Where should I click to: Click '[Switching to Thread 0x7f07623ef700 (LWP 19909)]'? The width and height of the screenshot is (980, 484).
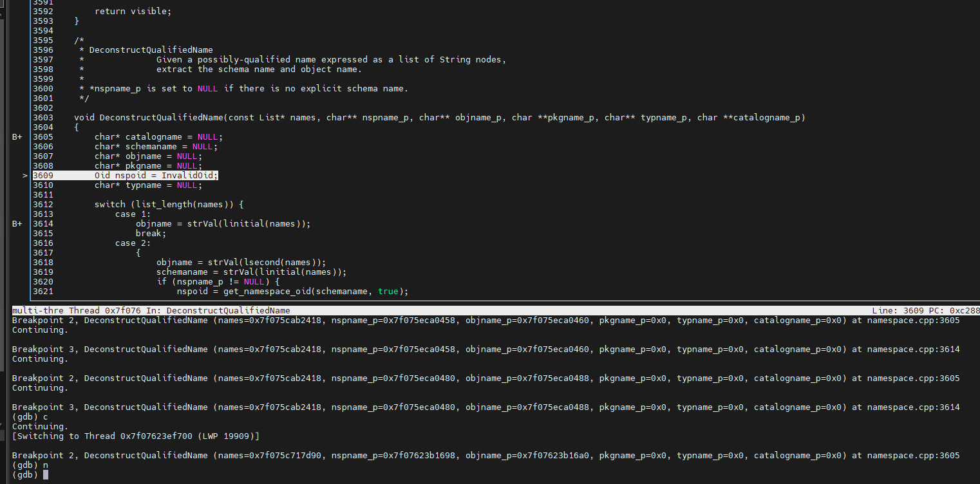click(136, 436)
